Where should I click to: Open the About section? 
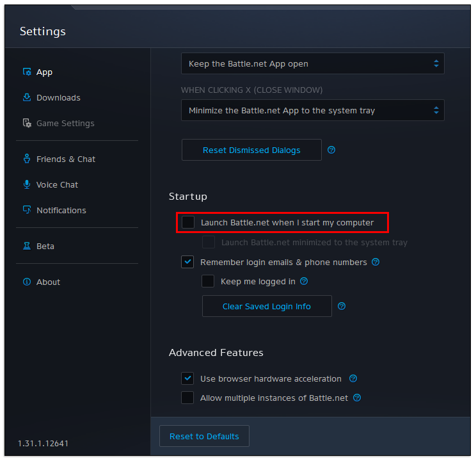pos(48,282)
